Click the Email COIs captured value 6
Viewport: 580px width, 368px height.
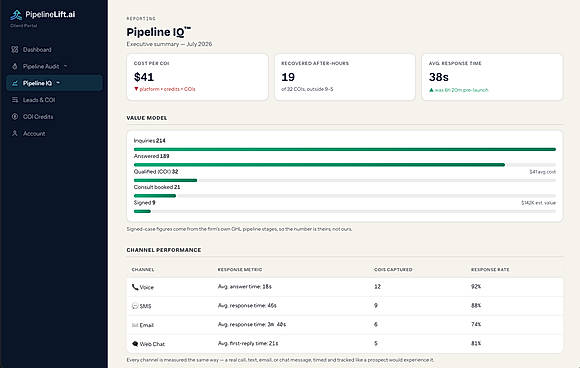[x=376, y=324]
